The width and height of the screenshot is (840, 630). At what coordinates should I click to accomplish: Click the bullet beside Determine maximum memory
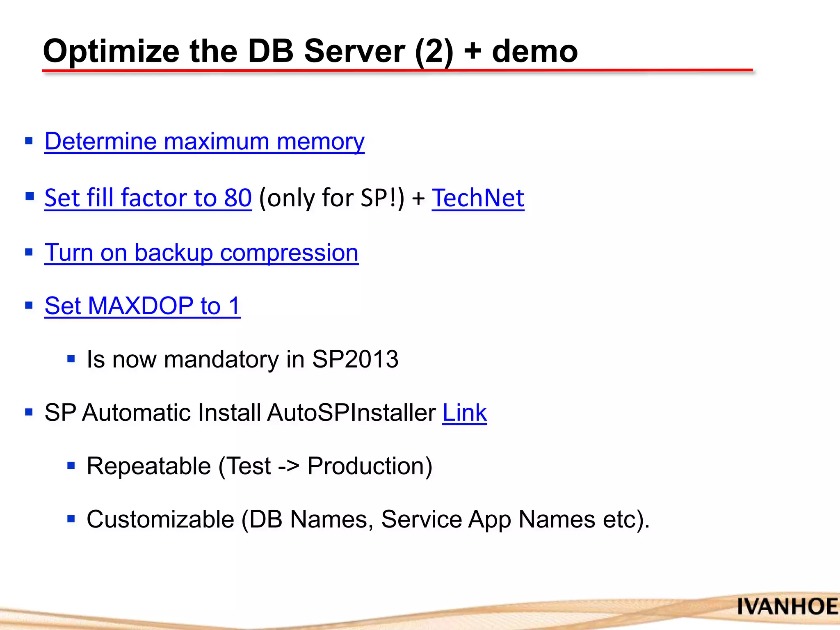click(x=29, y=142)
